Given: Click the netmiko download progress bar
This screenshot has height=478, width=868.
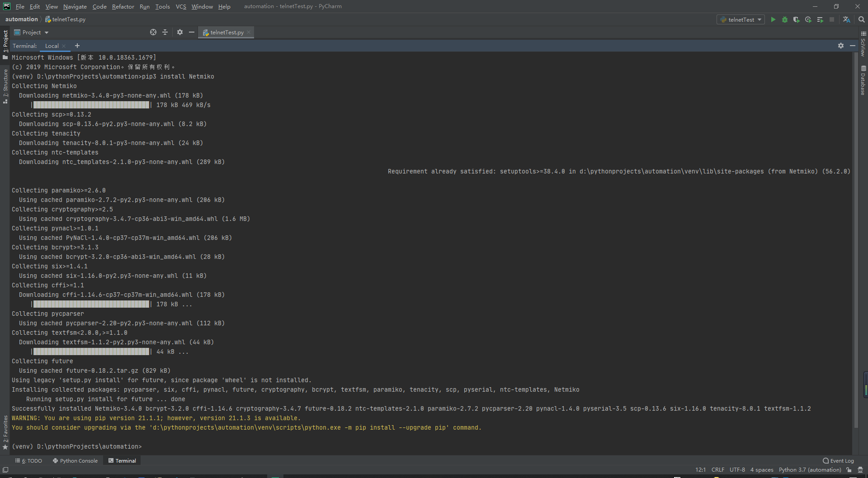Looking at the screenshot, I should tap(91, 105).
